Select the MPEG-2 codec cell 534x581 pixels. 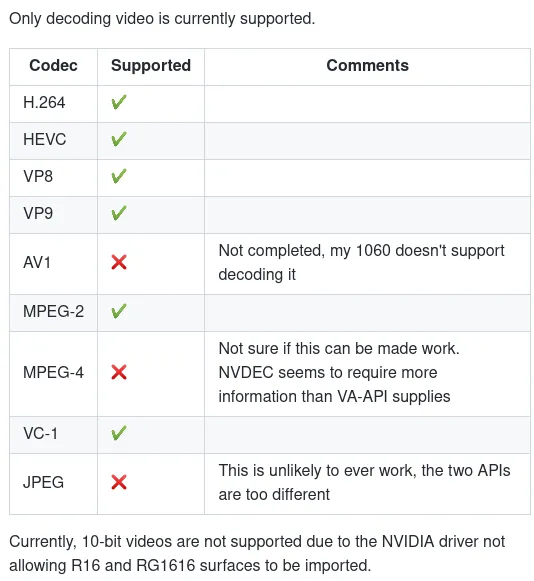pos(53,313)
